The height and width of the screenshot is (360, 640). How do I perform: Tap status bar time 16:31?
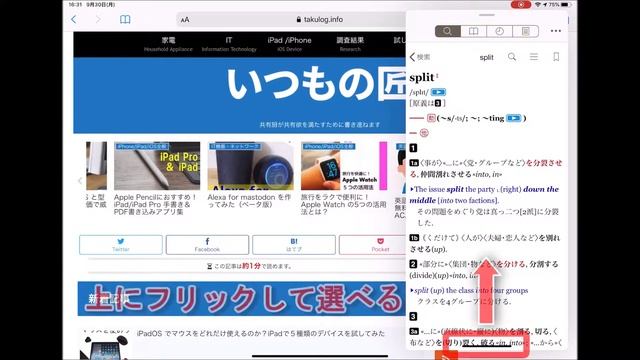[x=76, y=4]
